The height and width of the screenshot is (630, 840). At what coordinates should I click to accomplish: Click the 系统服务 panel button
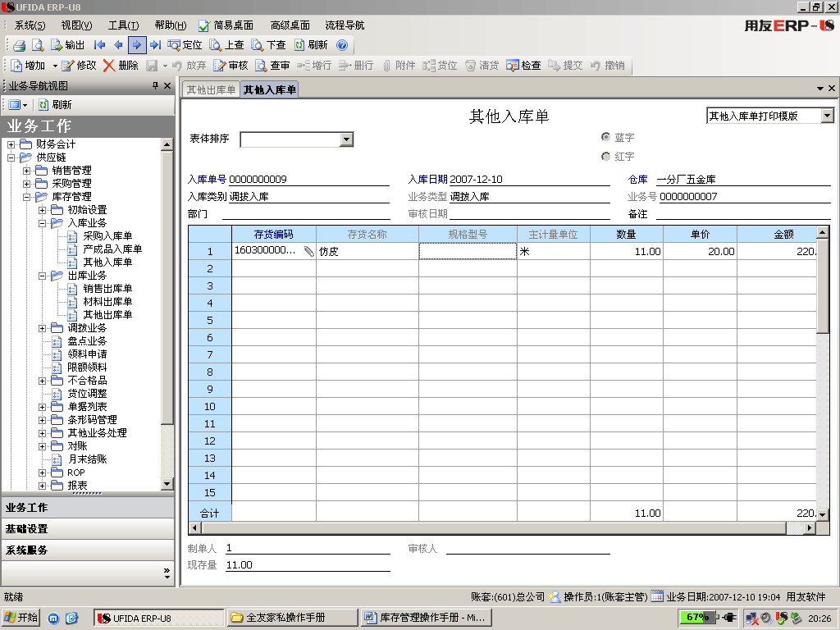(x=89, y=550)
